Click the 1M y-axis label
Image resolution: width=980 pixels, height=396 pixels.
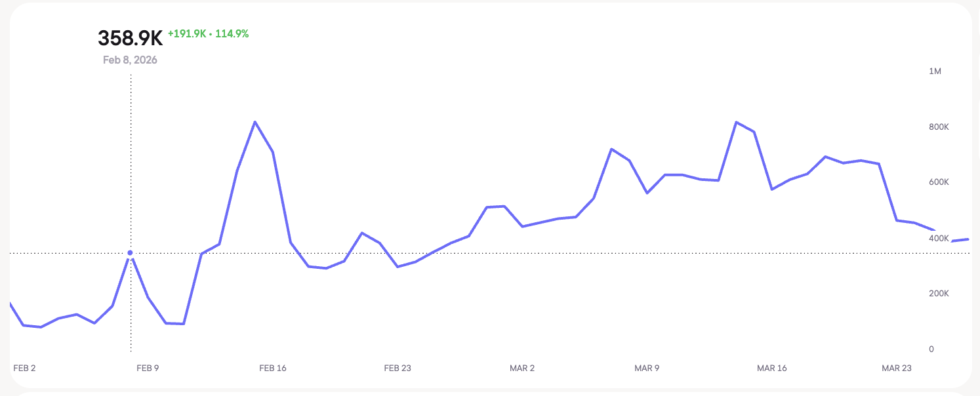pyautogui.click(x=935, y=71)
